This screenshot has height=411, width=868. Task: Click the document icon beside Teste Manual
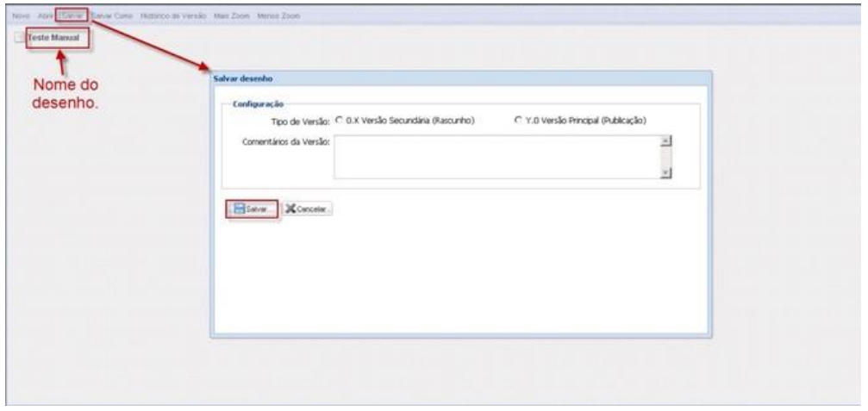click(x=19, y=39)
